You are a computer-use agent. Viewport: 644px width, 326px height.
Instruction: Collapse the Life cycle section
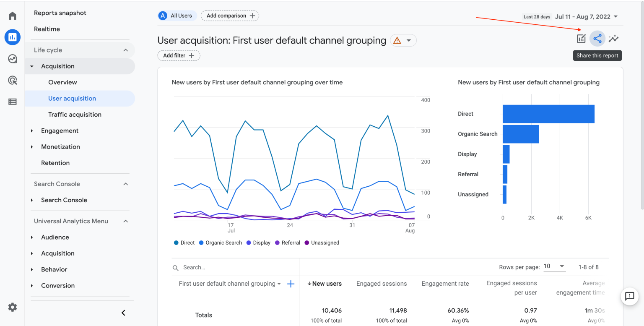click(x=125, y=50)
